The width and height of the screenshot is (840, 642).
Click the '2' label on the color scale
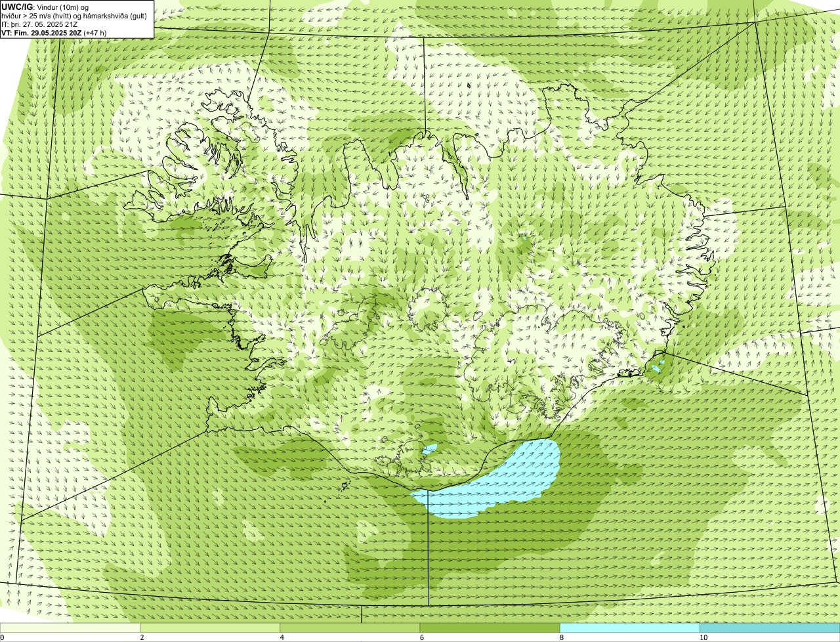(x=142, y=637)
